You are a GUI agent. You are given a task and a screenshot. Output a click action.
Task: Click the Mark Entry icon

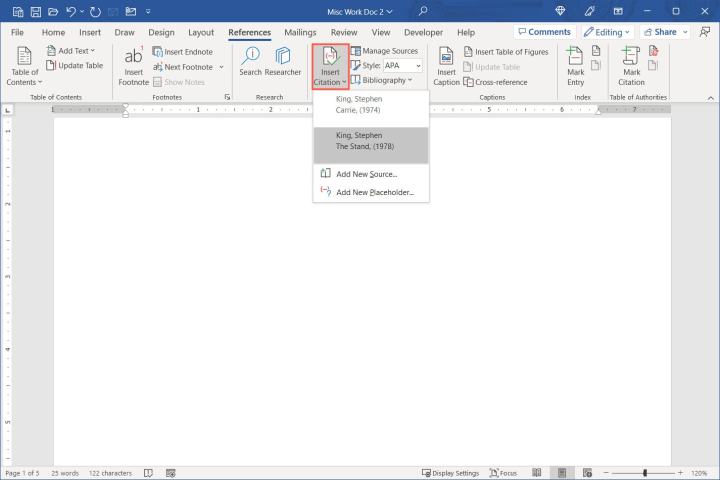tap(576, 66)
